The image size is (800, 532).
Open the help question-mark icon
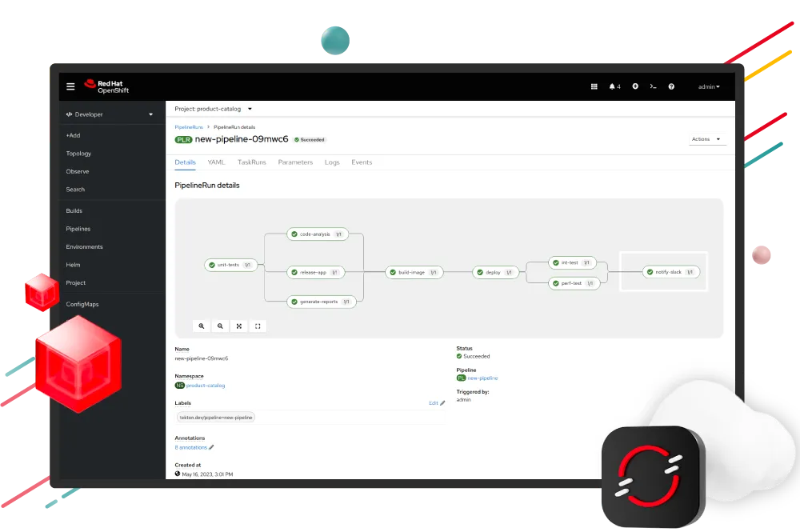[673, 86]
